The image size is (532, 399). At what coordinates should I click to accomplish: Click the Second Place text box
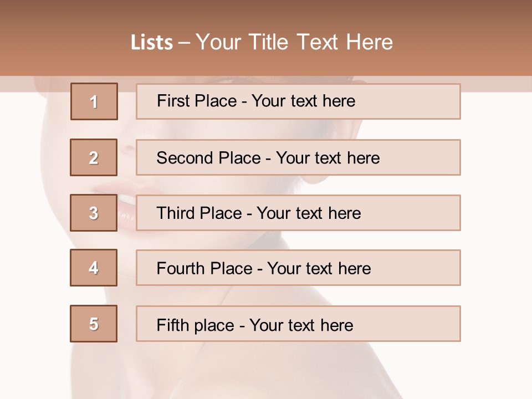(x=298, y=157)
